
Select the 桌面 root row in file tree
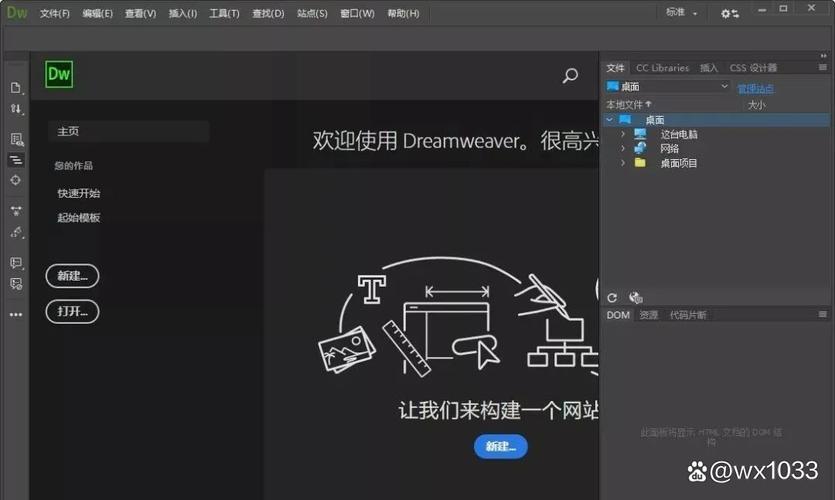[x=716, y=120]
